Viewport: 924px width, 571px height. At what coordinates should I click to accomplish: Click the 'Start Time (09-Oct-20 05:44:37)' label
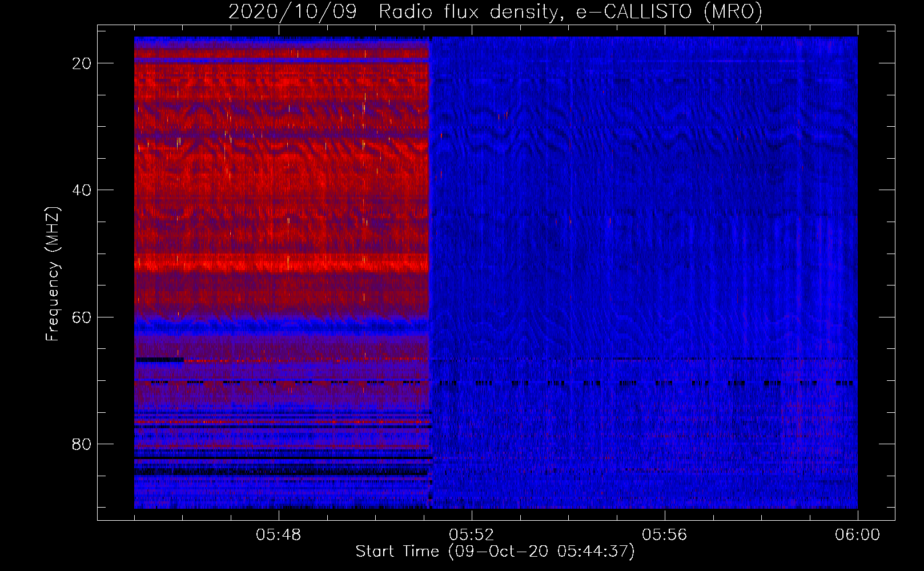coord(495,552)
